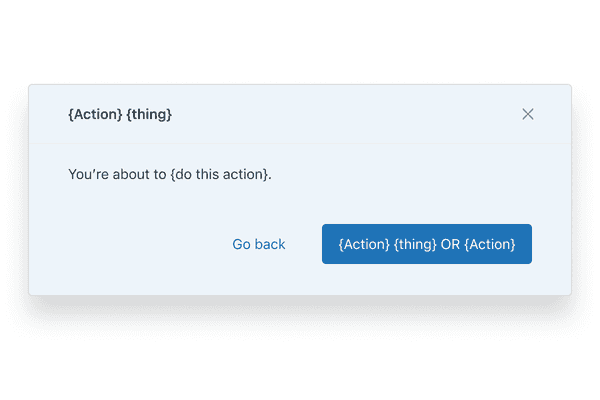Click empty space left of Go back
600x400 pixels.
(x=130, y=244)
